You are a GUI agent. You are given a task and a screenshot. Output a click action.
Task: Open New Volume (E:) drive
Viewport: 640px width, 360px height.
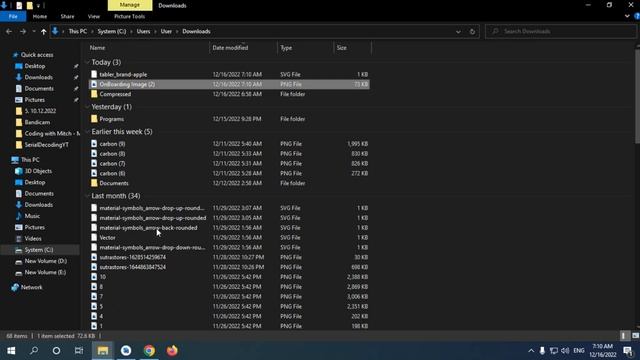pyautogui.click(x=45, y=272)
